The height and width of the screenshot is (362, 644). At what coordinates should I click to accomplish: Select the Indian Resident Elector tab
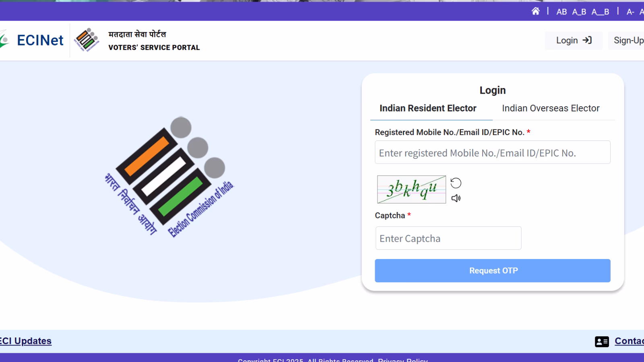429,108
